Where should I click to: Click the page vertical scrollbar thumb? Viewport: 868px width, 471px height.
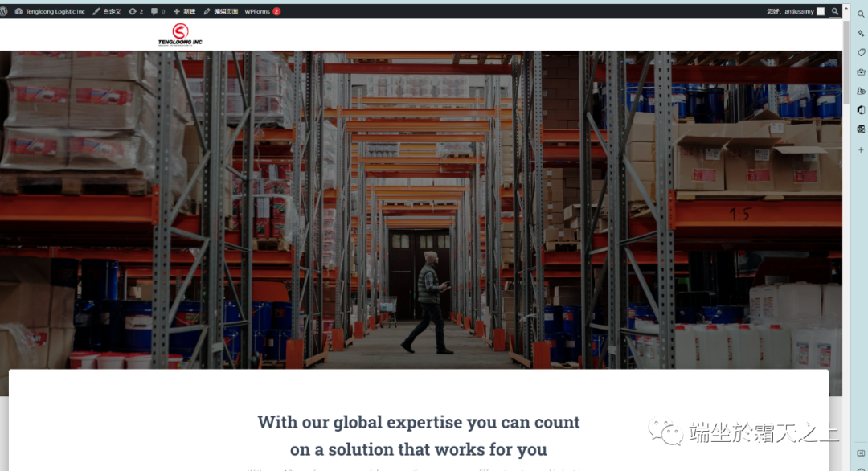[x=845, y=62]
